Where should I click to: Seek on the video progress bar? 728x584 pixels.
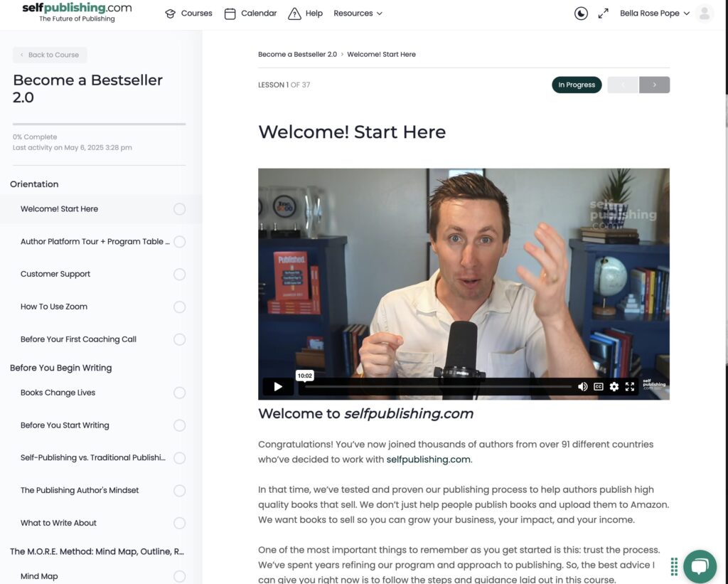tap(438, 386)
